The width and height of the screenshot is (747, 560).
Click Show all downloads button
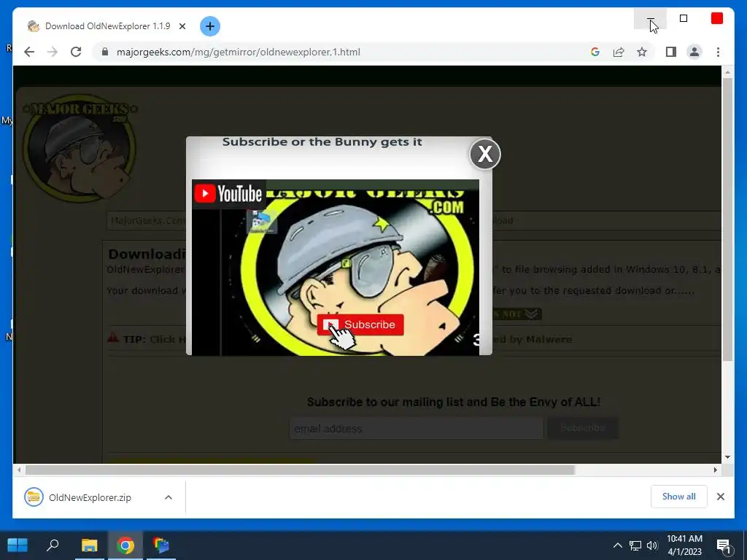coord(679,497)
